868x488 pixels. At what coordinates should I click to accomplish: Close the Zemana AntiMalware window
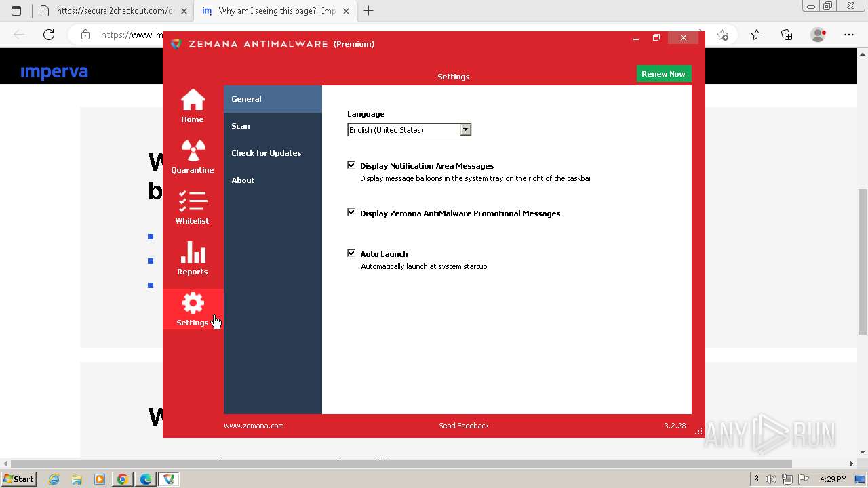click(684, 38)
